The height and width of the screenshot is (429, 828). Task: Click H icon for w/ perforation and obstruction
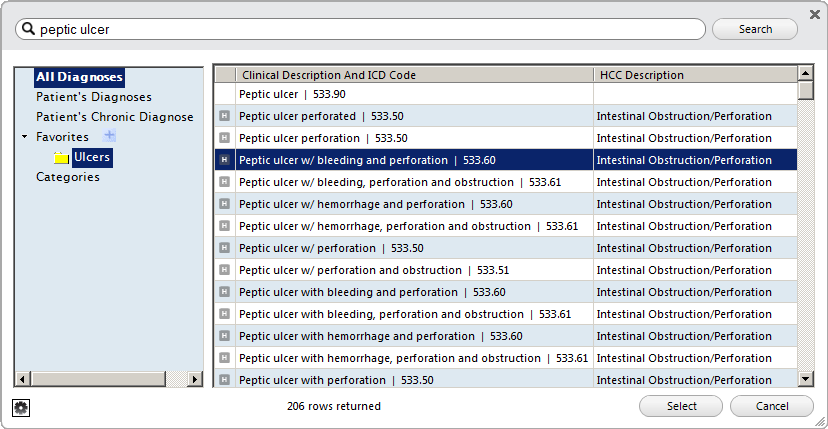[x=224, y=270]
